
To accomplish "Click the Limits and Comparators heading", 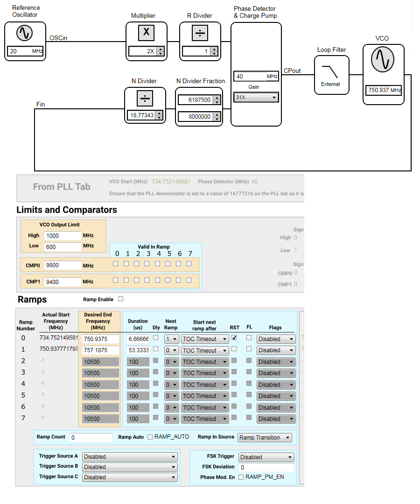I will pyautogui.click(x=67, y=210).
